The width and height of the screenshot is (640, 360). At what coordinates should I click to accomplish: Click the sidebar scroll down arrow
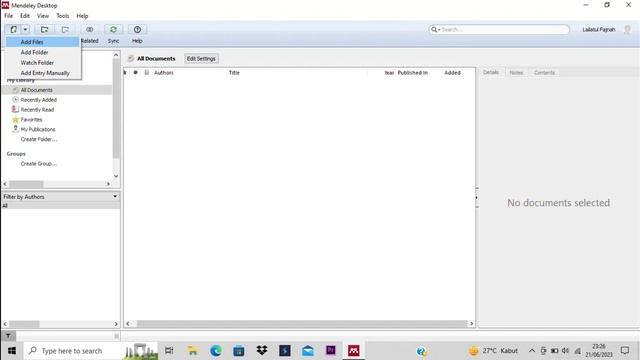pyautogui.click(x=116, y=176)
